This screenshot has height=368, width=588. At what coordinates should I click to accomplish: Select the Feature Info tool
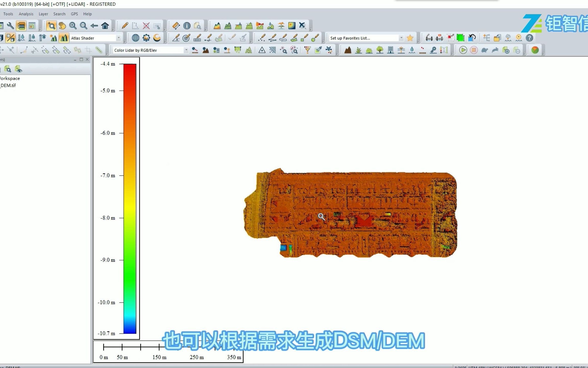click(x=187, y=26)
